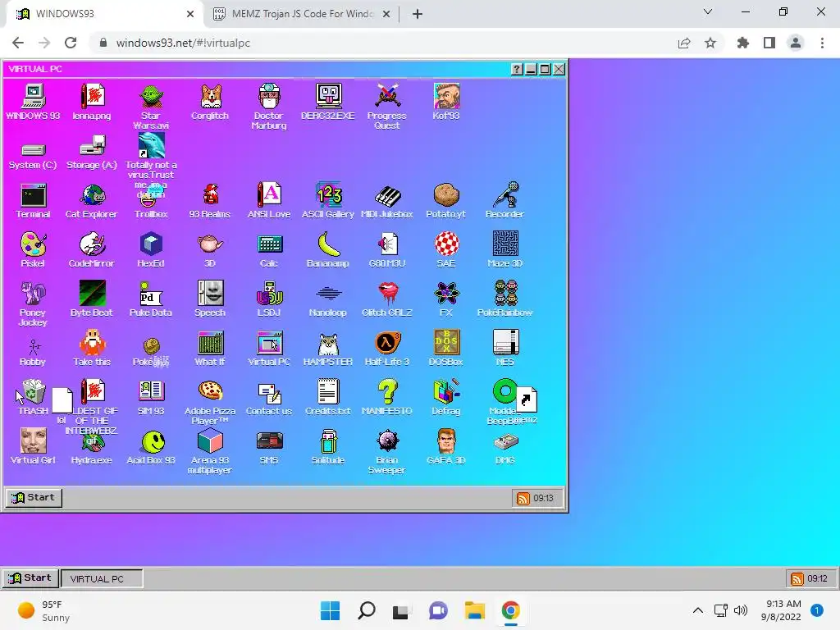Open the nested Virtual PC icon
This screenshot has width=840, height=630.
click(x=269, y=344)
